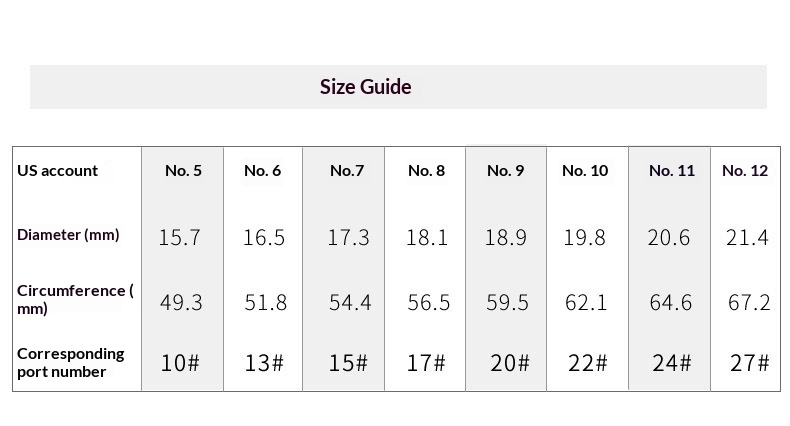Choose the No. 8 column header
This screenshot has height=426, width=790.
point(426,171)
